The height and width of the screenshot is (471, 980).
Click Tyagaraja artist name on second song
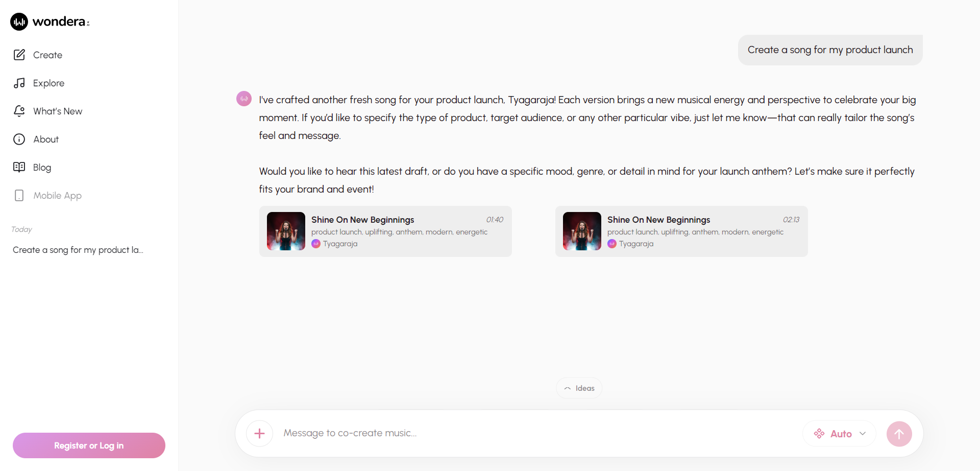click(636, 244)
